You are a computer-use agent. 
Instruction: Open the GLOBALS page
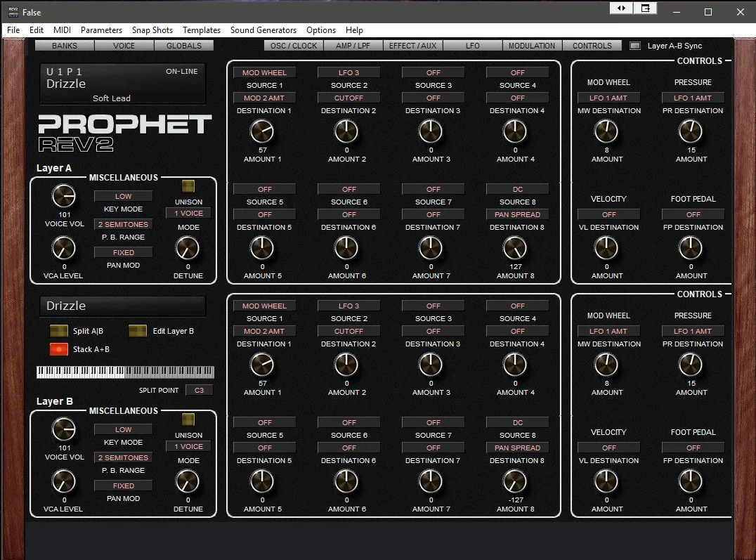click(x=183, y=46)
